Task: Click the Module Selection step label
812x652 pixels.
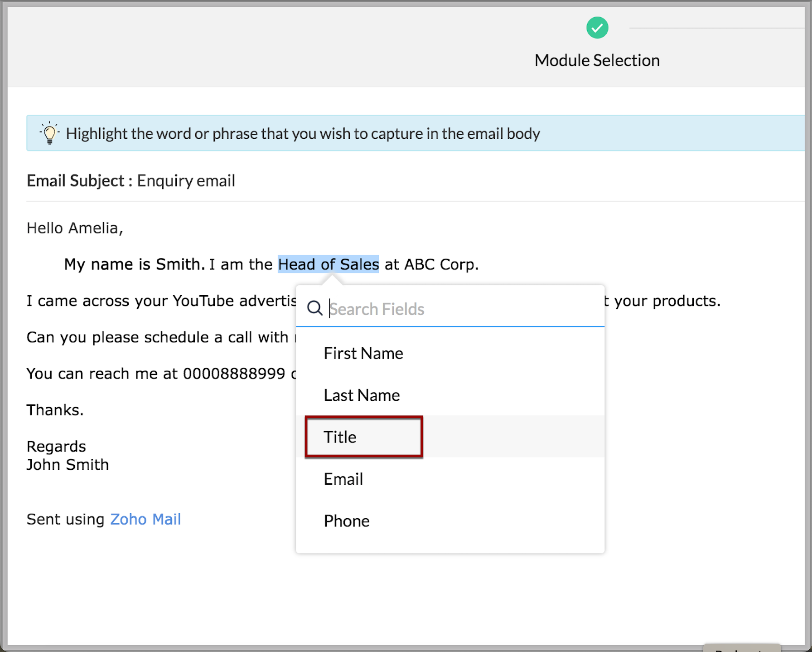Action: coord(597,60)
